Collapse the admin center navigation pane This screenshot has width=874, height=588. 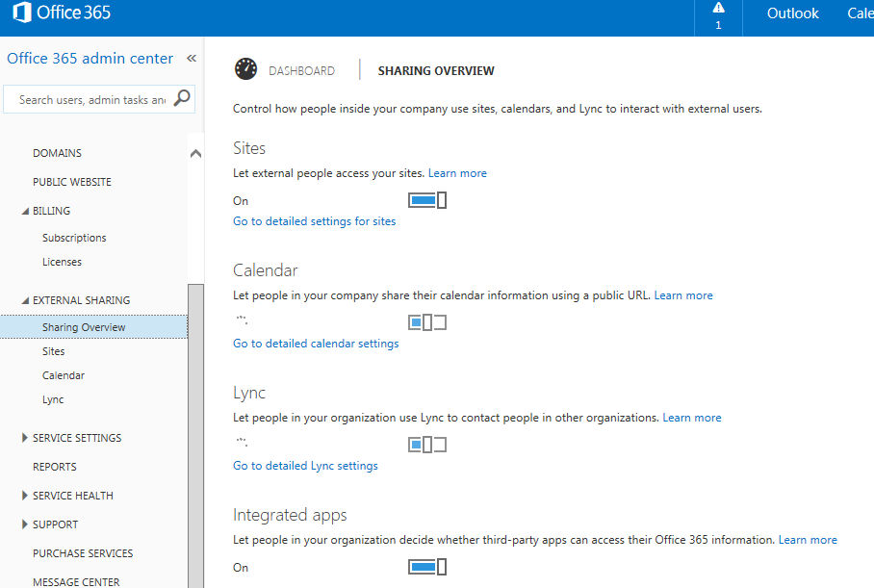(192, 58)
